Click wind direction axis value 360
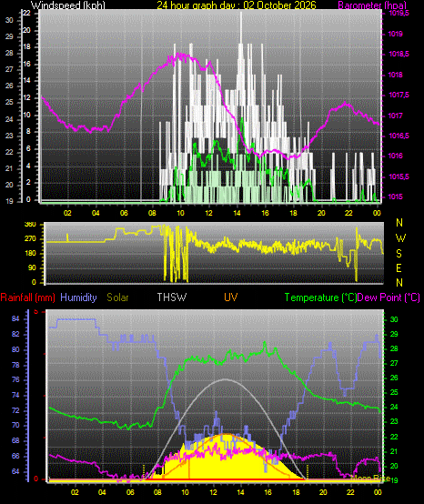The image size is (424, 504). pyautogui.click(x=30, y=225)
